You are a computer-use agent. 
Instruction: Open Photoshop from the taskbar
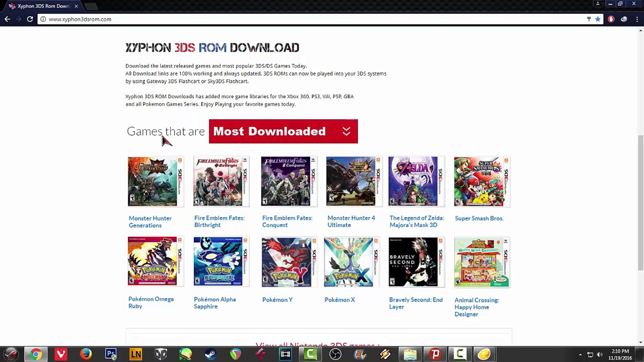coord(111,354)
